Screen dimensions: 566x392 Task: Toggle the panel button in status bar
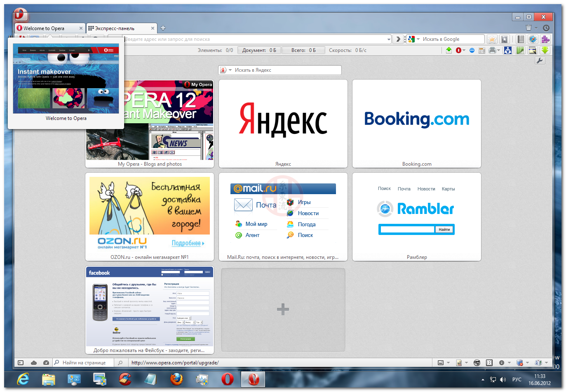pyautogui.click(x=21, y=363)
